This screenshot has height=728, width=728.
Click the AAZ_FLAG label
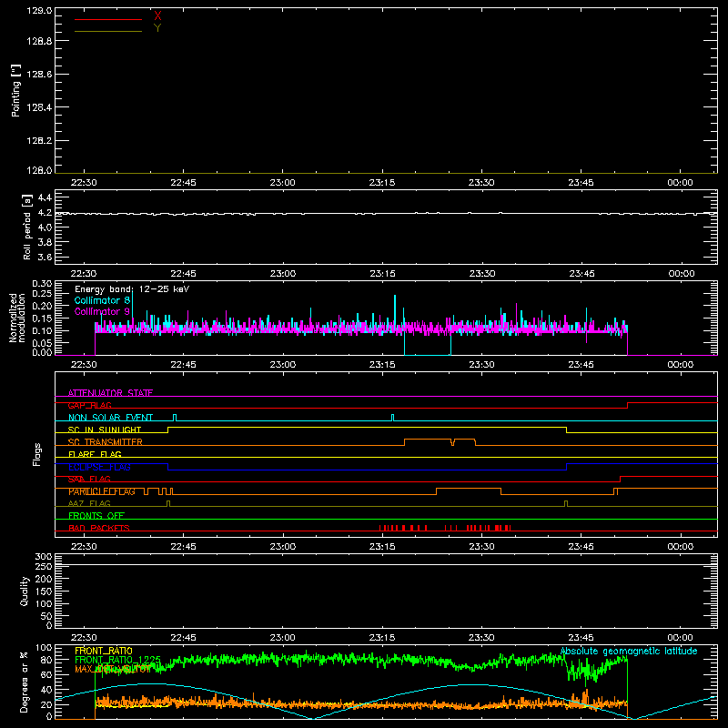[89, 504]
